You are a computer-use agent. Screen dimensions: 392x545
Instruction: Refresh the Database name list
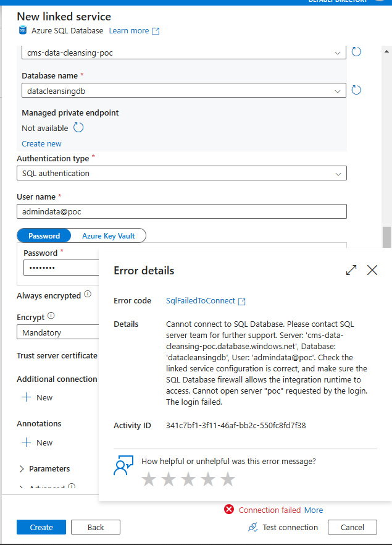[356, 90]
